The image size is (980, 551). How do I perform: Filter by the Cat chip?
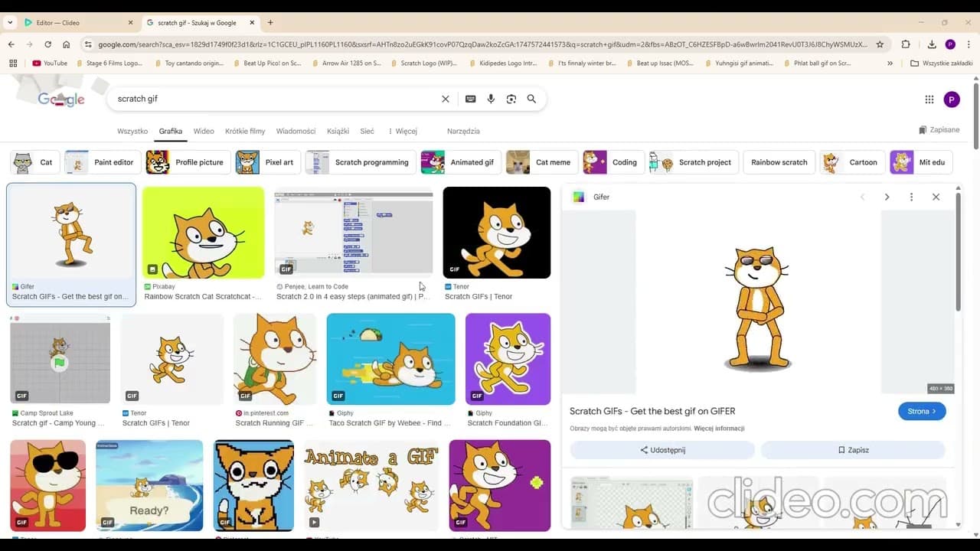34,162
